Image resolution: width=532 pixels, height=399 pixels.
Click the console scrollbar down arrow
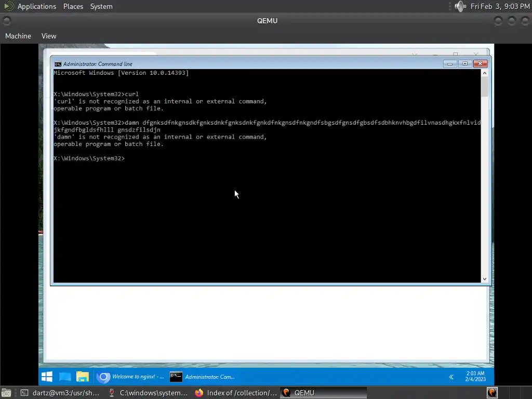pyautogui.click(x=485, y=279)
